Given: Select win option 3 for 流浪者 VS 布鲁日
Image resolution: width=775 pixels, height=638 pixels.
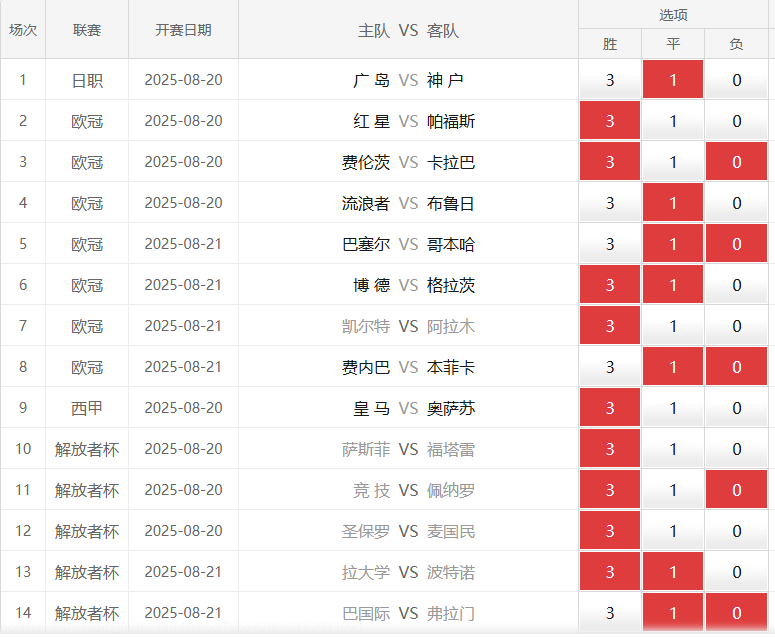Looking at the screenshot, I should coord(610,203).
